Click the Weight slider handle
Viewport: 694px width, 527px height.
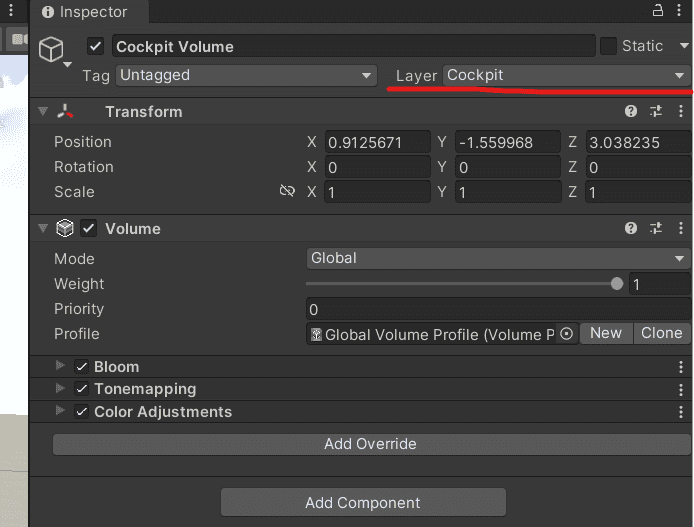[x=617, y=284]
